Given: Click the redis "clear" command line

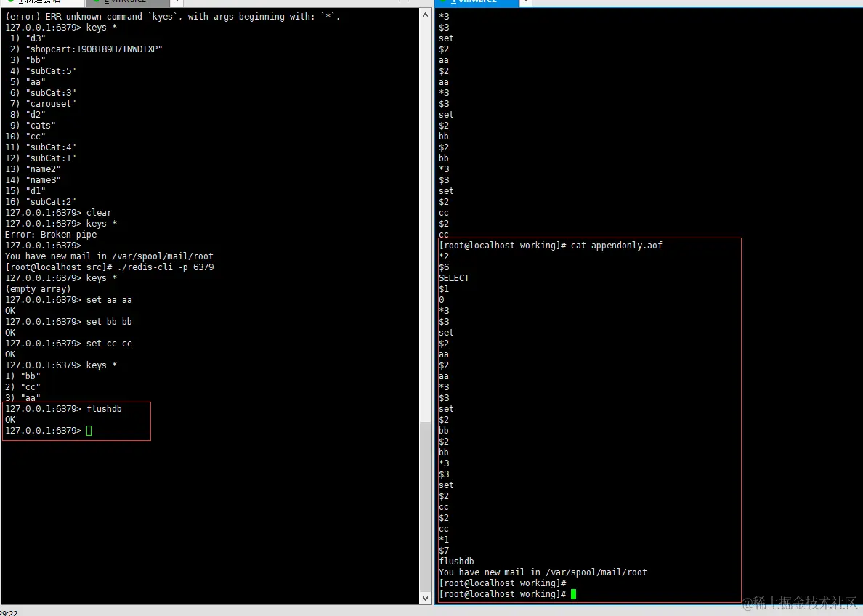Looking at the screenshot, I should pyautogui.click(x=58, y=213).
